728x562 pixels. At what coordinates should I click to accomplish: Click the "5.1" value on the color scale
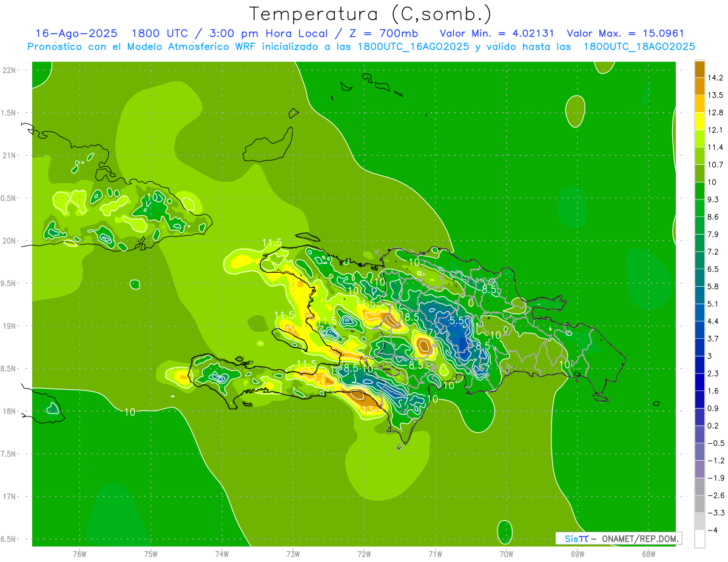click(713, 304)
